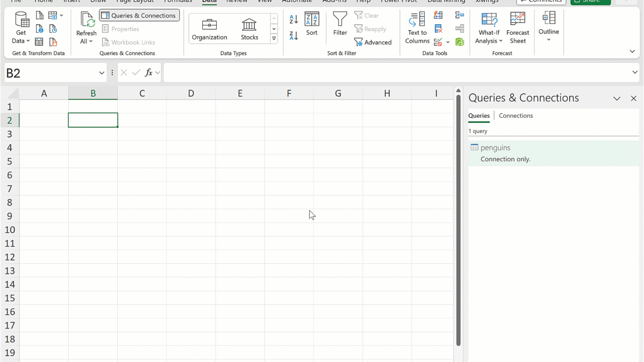Screen dimensions: 644x362
Task: Click the Flash Fill icon
Action: 438,16
